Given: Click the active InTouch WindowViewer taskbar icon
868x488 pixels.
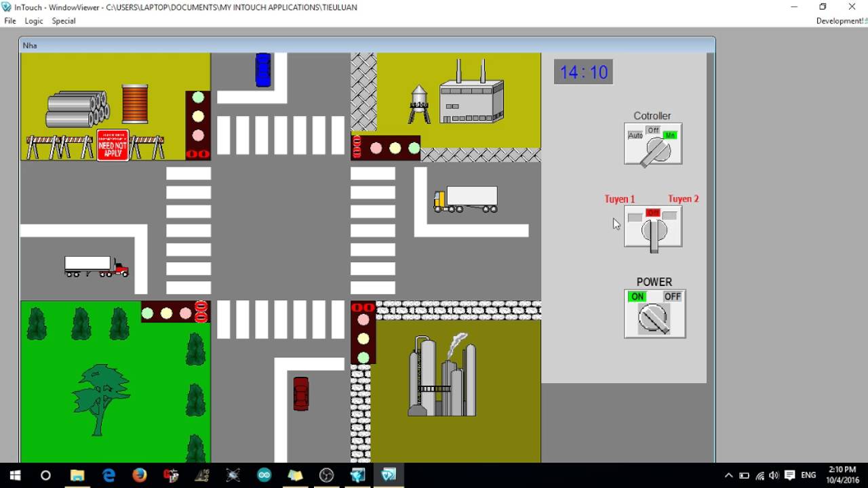Looking at the screenshot, I should (389, 475).
